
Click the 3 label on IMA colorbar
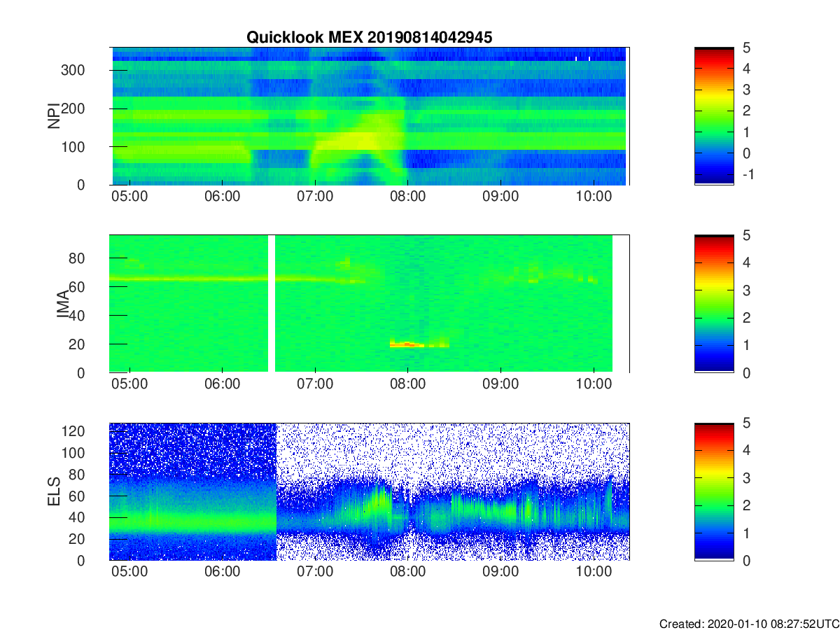coord(746,290)
